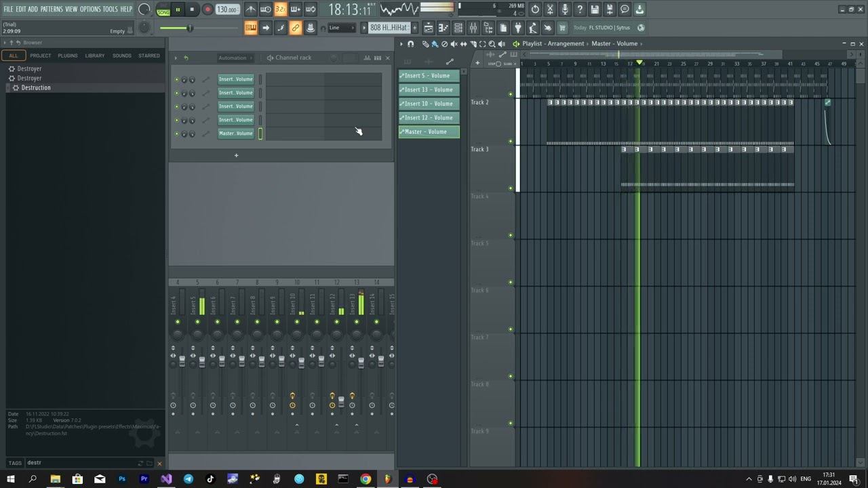
Task: Show the Channel rack via toolbar icon
Action: click(x=458, y=28)
